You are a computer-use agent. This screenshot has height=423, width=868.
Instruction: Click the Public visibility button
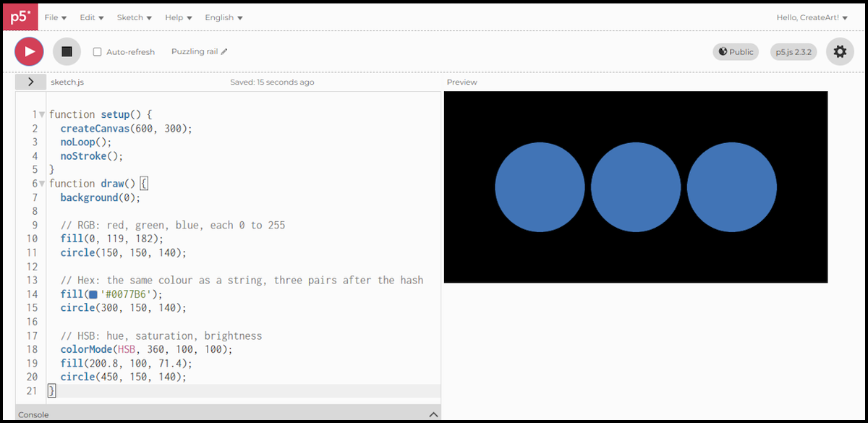point(736,51)
